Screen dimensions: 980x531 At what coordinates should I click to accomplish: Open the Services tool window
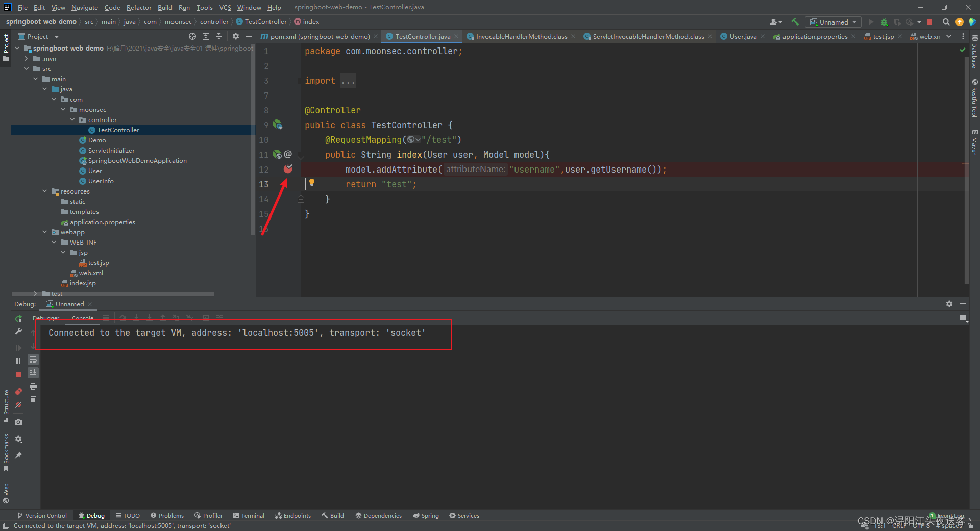point(464,516)
